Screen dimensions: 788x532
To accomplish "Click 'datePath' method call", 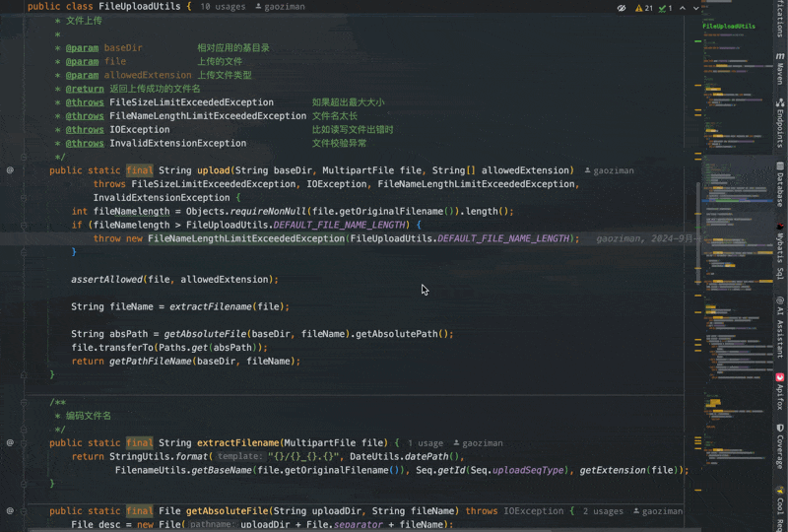I will point(427,456).
